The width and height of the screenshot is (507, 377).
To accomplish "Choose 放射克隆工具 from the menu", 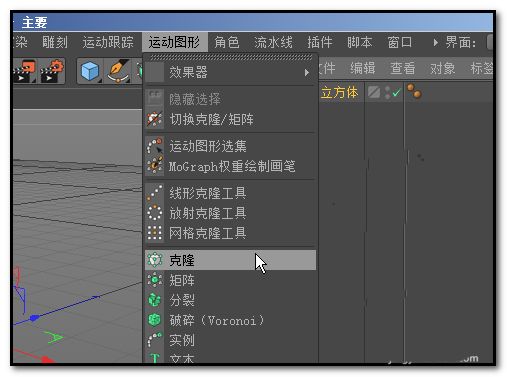I will point(230,213).
